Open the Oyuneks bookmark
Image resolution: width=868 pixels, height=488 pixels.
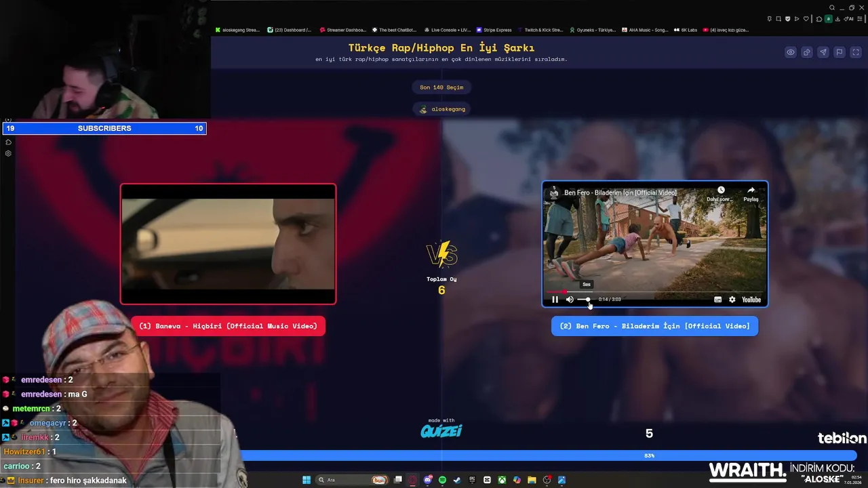[x=593, y=30]
